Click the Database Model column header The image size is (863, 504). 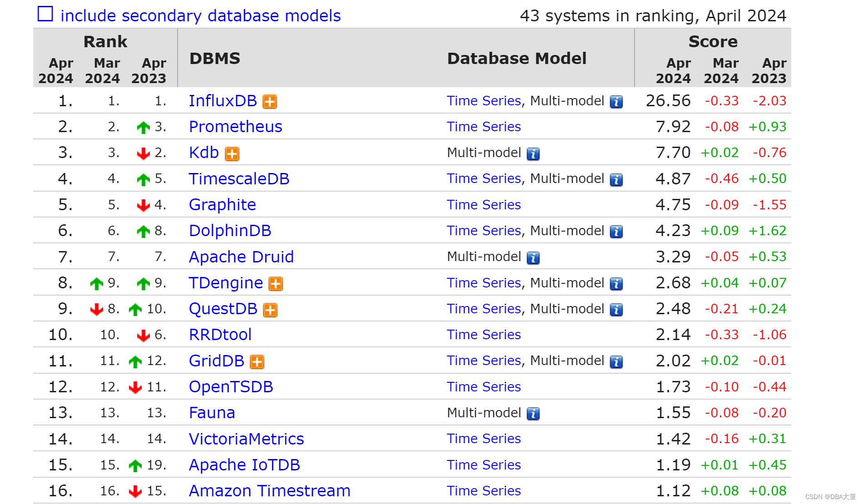(517, 58)
